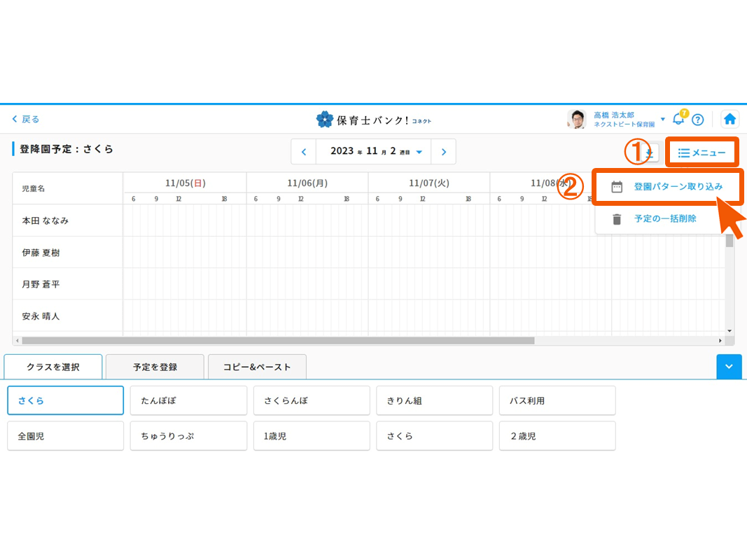This screenshot has width=747, height=560.
Task: Go to next week arrow
Action: pos(443,152)
